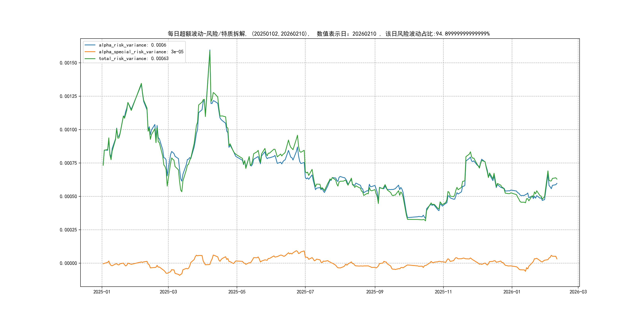Click the 2026-03 x-axis tick label

(x=578, y=292)
